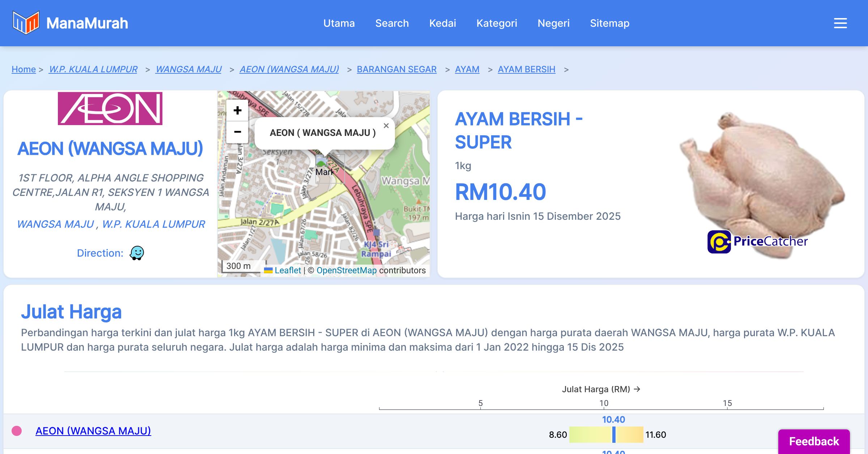Open the hamburger menu icon
Screen dimensions: 868x454
pyautogui.click(x=840, y=23)
